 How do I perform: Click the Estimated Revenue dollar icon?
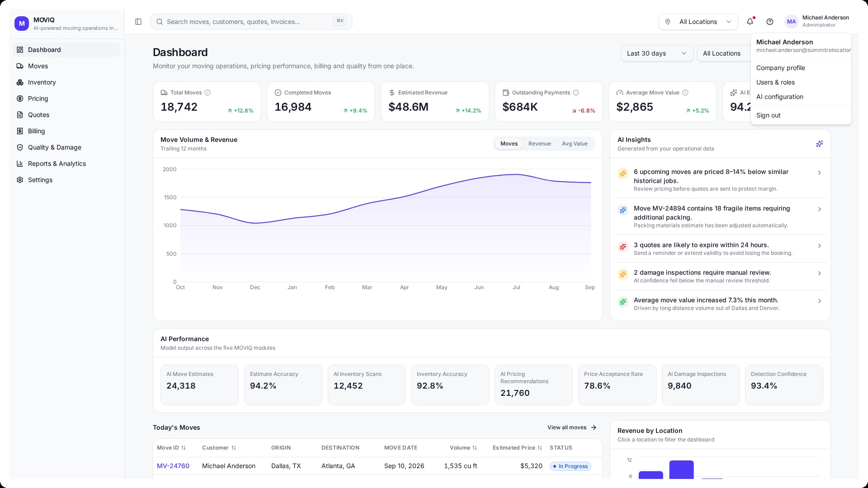[x=392, y=93]
